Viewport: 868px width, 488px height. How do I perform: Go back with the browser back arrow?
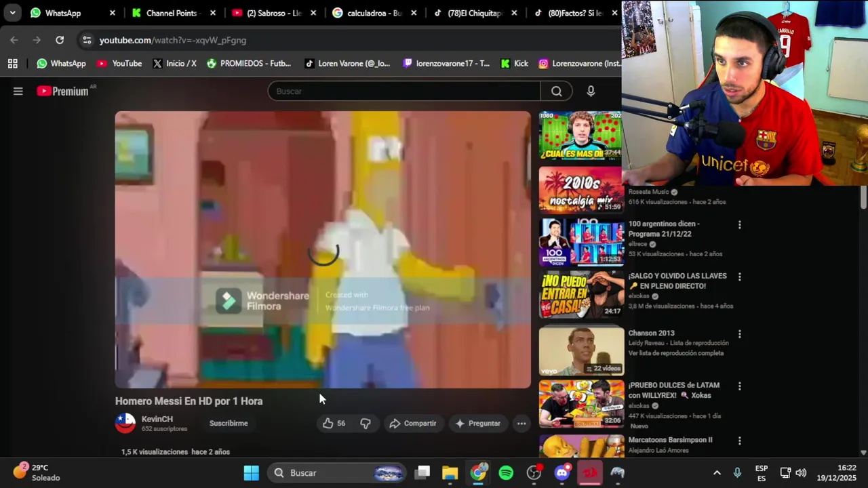[x=14, y=40]
